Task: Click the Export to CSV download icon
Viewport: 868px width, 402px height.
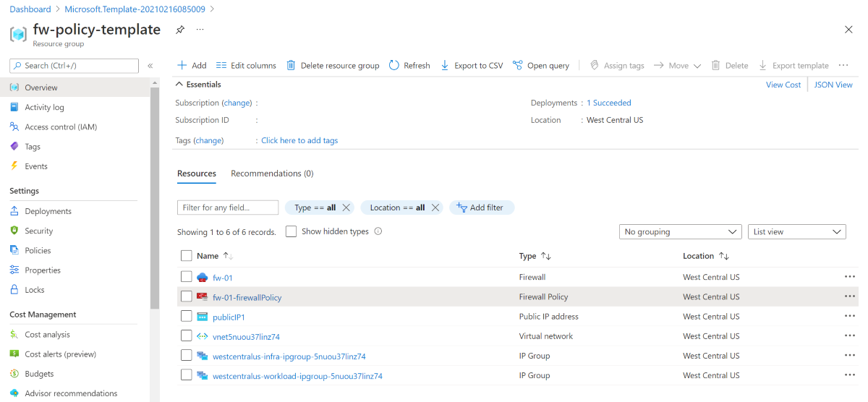Action: pyautogui.click(x=445, y=65)
